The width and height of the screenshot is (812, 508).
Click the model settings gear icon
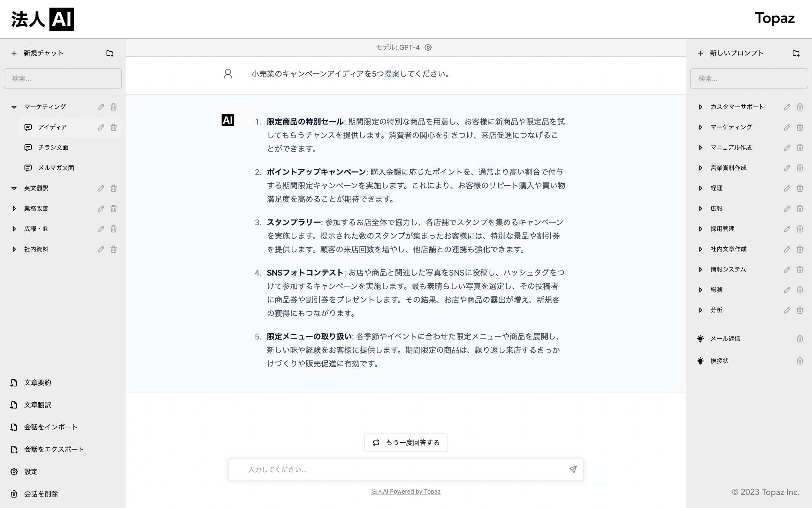pos(428,47)
